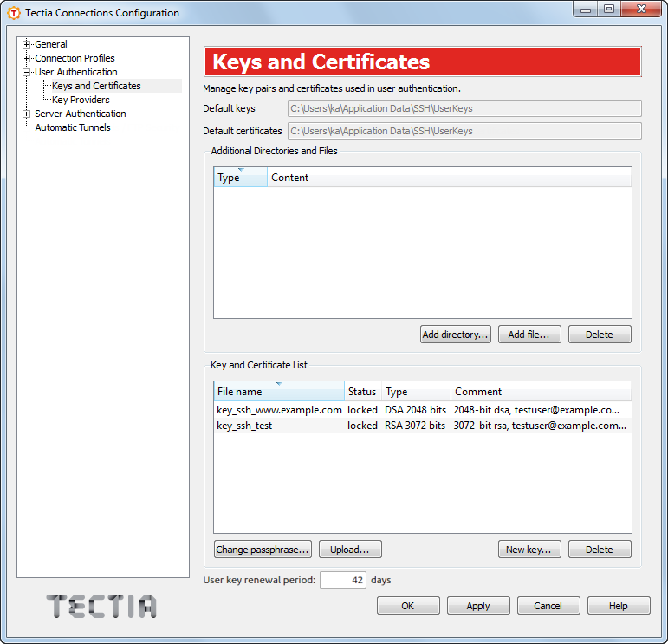Expand the Server Authentication node
This screenshot has height=644, width=668.
26,114
